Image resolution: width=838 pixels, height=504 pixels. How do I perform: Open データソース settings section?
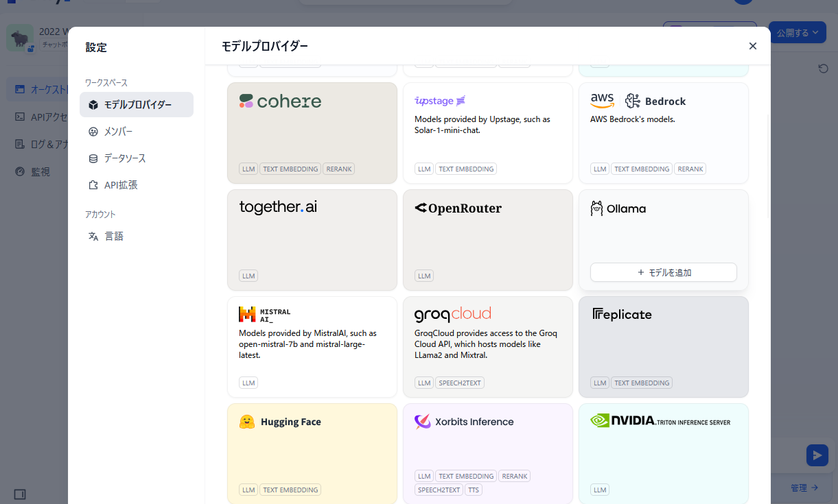click(x=137, y=158)
